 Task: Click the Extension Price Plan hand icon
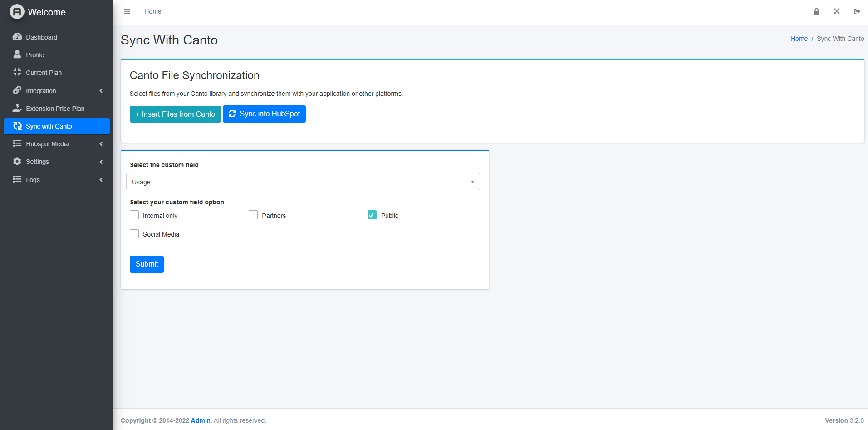click(17, 108)
